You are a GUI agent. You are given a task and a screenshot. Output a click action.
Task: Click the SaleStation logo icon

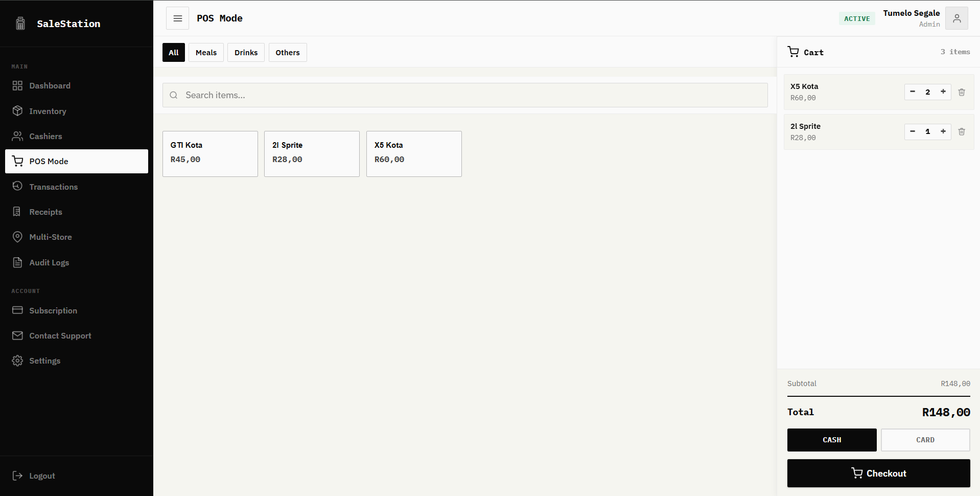coord(20,24)
